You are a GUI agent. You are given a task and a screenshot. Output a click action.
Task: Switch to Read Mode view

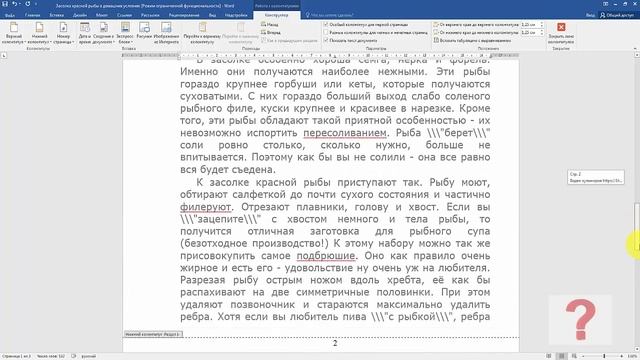click(549, 356)
